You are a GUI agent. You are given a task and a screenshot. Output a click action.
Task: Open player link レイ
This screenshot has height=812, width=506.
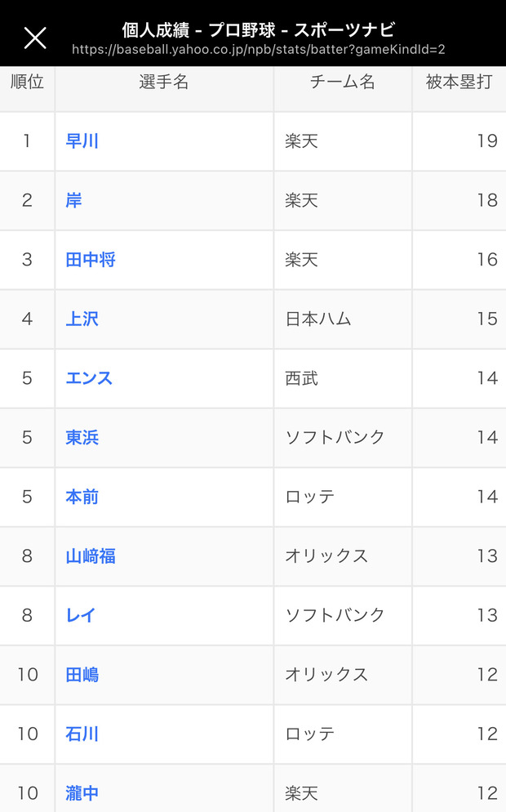81,615
